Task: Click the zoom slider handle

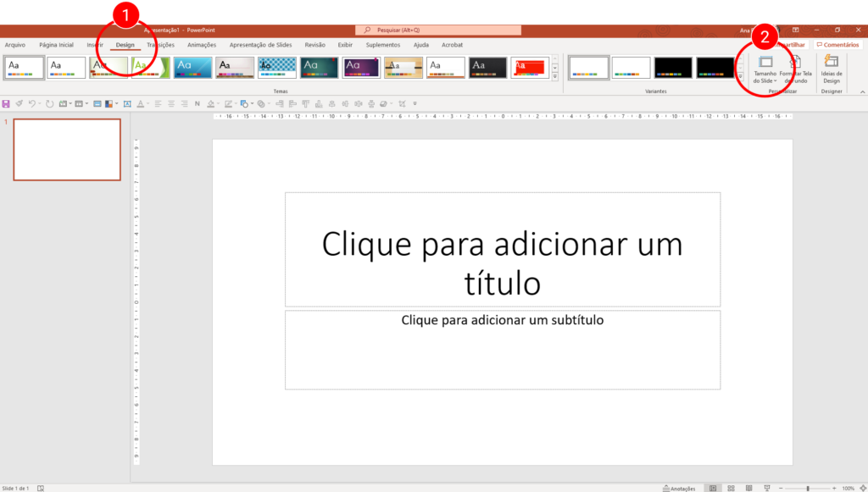Action: (807, 488)
